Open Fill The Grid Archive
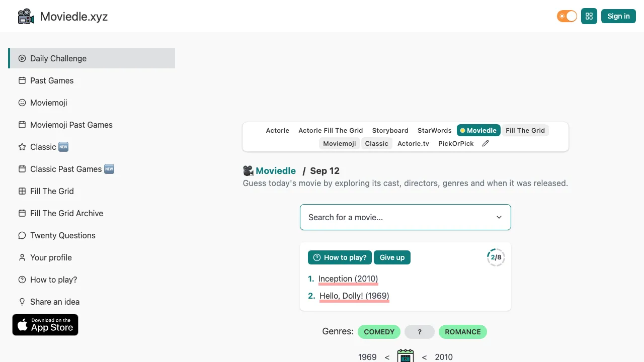The width and height of the screenshot is (644, 362). (92, 213)
